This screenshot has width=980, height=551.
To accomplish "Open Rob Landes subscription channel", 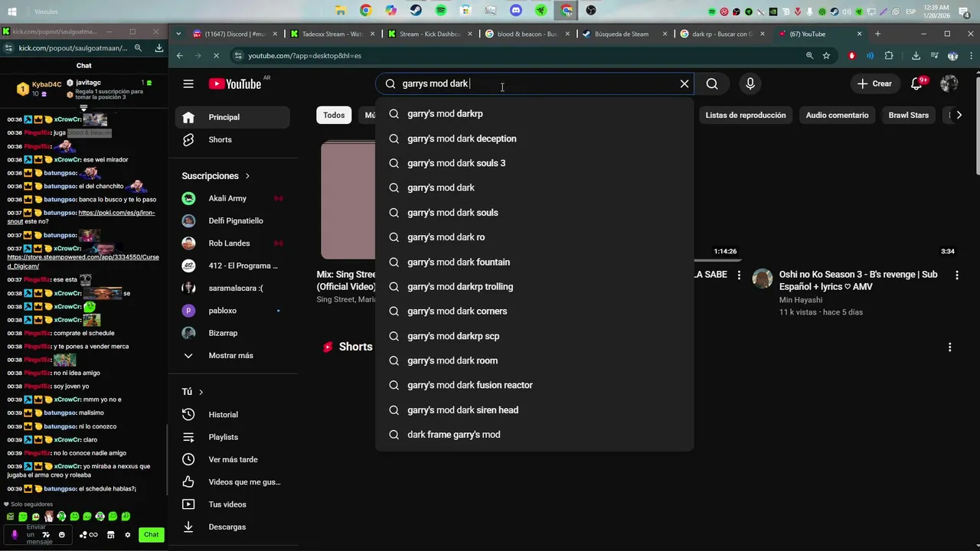I will pos(233,243).
